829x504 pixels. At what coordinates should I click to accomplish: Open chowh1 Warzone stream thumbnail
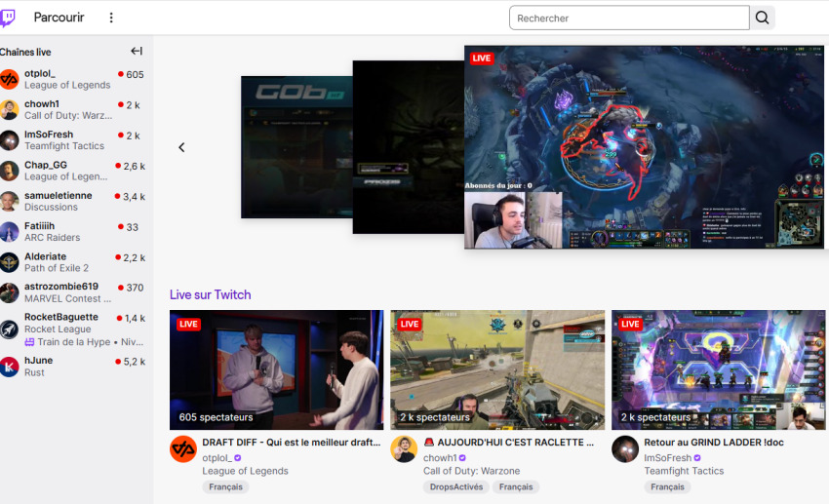497,369
